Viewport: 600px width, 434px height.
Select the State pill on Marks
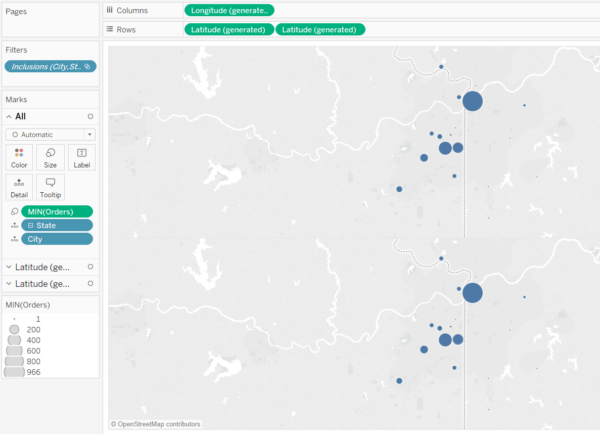57,225
